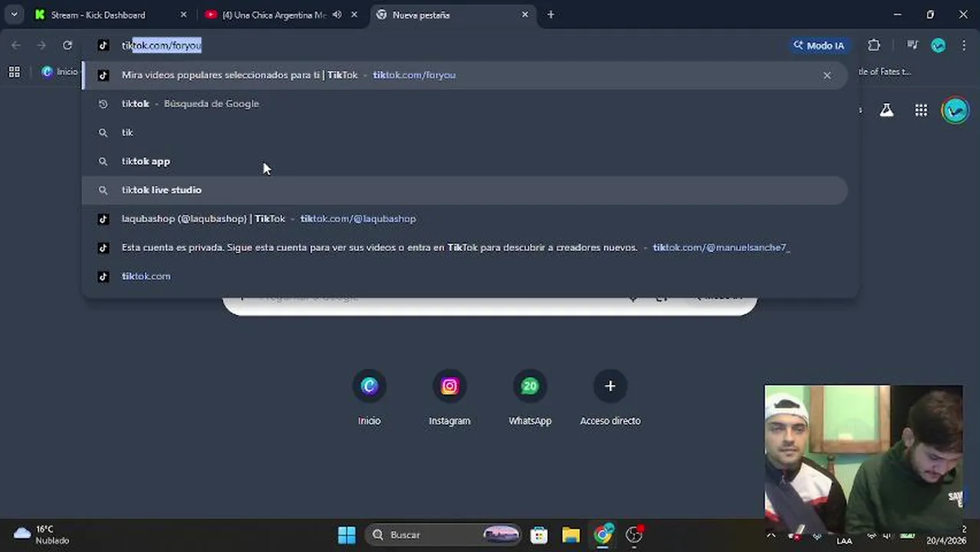
Task: Pick the "tiktok app" search suggestion
Action: click(465, 161)
